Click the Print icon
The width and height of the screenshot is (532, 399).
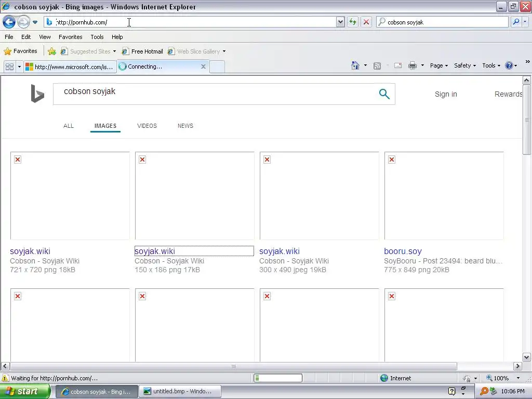[412, 65]
